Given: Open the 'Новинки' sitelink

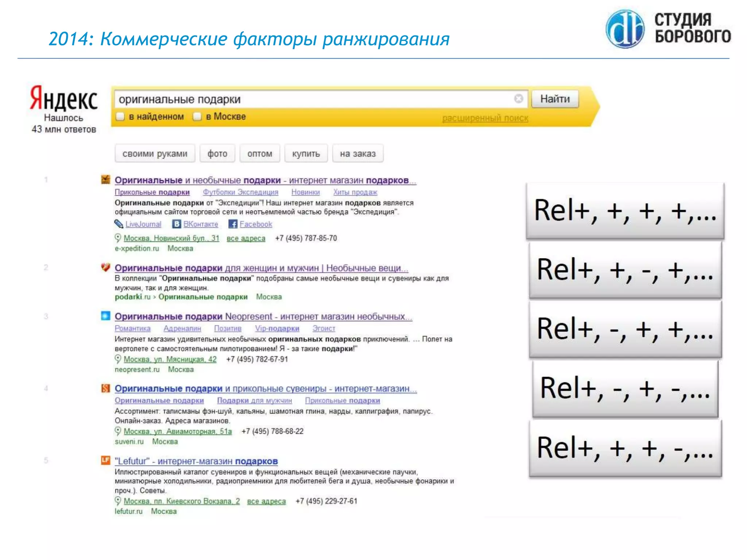Looking at the screenshot, I should click(x=306, y=192).
